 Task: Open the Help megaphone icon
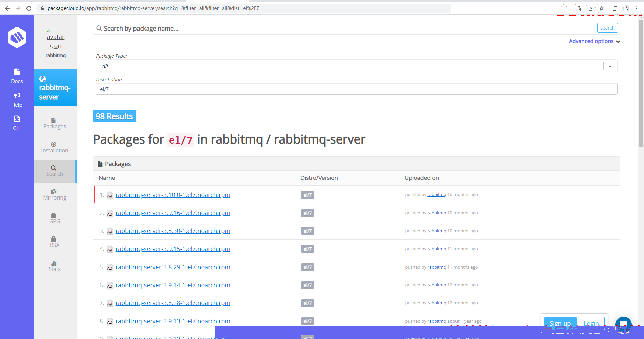[x=17, y=95]
